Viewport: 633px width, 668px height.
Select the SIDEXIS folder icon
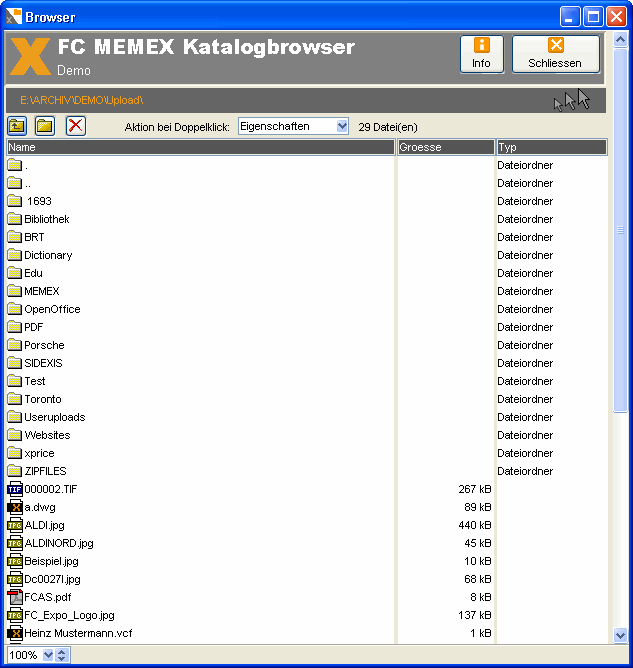click(14, 363)
